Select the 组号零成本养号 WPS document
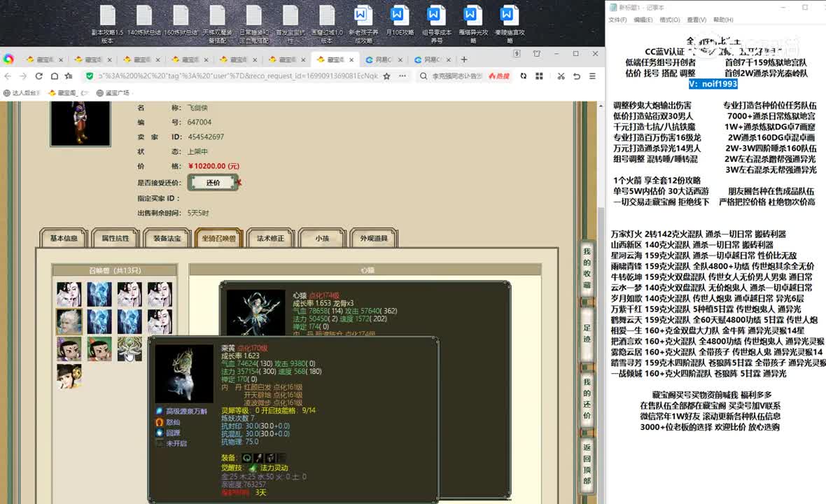Screen dimensions: 826x504 pos(437,24)
